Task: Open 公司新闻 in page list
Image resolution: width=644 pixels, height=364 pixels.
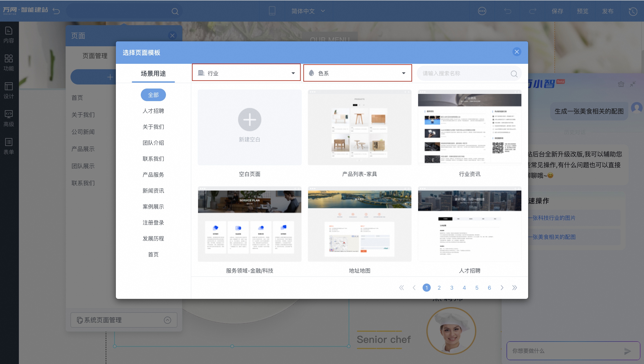Action: [83, 132]
